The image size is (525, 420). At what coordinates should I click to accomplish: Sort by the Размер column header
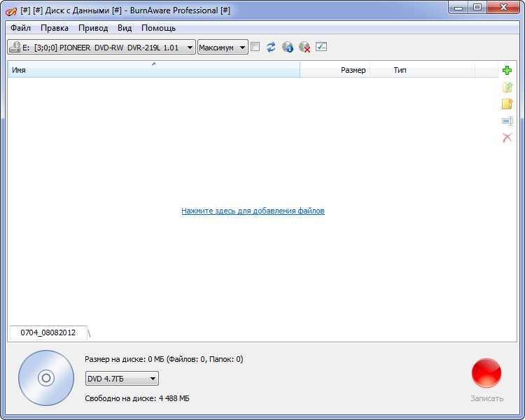(x=335, y=70)
